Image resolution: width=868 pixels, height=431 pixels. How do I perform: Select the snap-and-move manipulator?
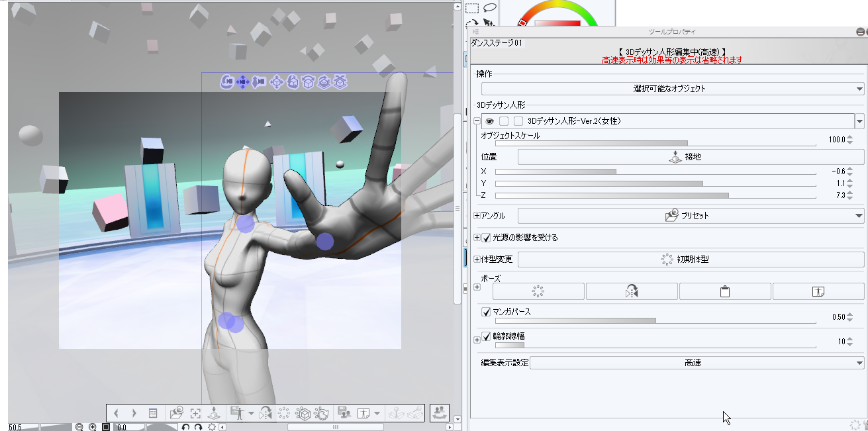pos(340,81)
